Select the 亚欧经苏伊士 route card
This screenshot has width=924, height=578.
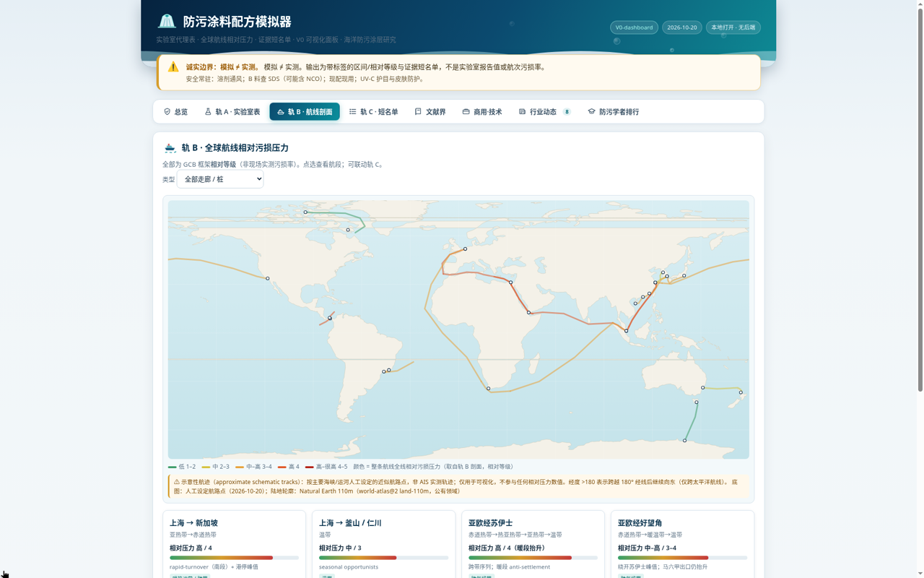(533, 544)
